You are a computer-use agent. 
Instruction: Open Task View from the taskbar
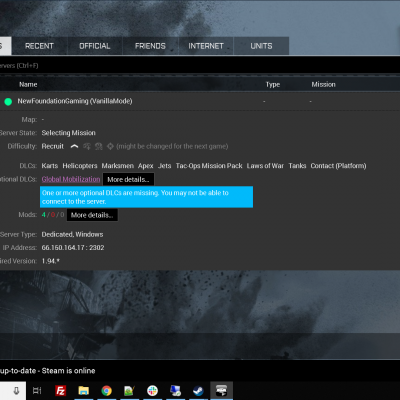37,391
